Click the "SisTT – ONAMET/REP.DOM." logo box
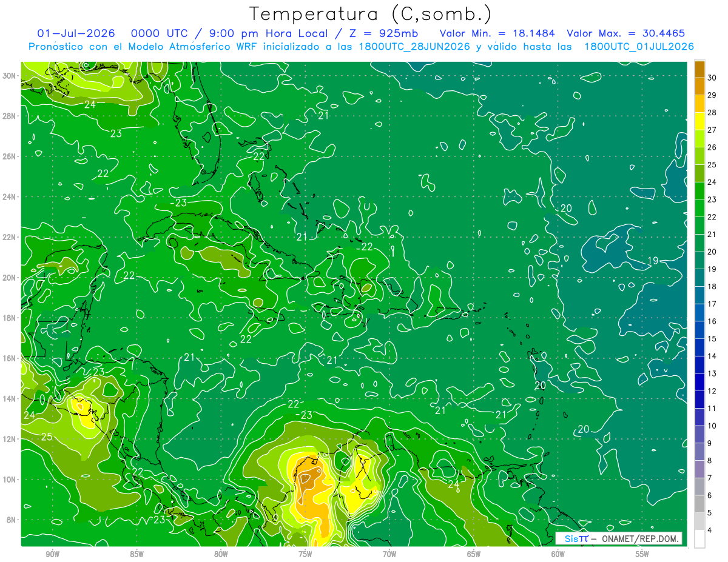 [x=618, y=538]
